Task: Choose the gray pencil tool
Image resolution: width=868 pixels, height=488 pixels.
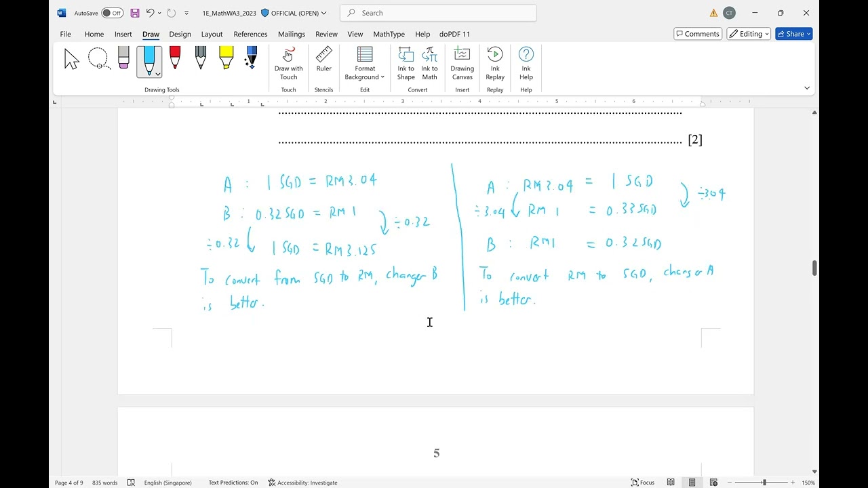Action: tap(201, 58)
